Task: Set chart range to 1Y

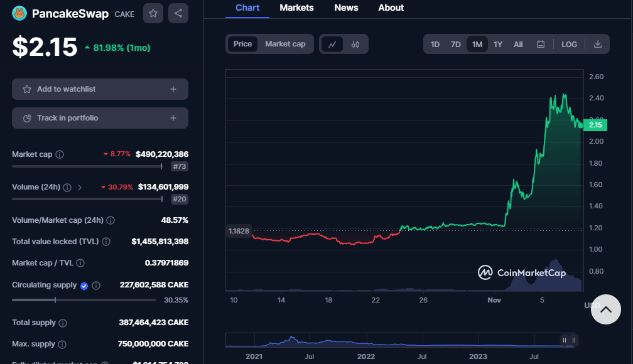Action: pyautogui.click(x=497, y=44)
